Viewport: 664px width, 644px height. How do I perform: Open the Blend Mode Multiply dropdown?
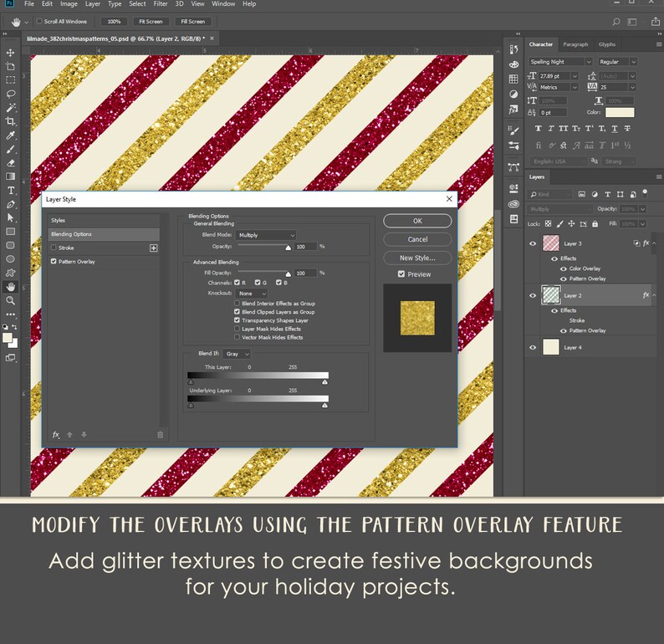pos(265,235)
